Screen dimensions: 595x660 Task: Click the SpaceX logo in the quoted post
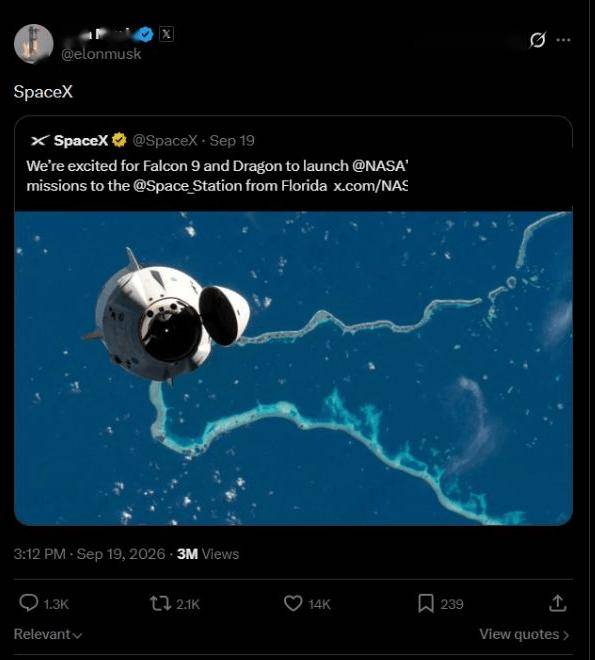pos(40,141)
